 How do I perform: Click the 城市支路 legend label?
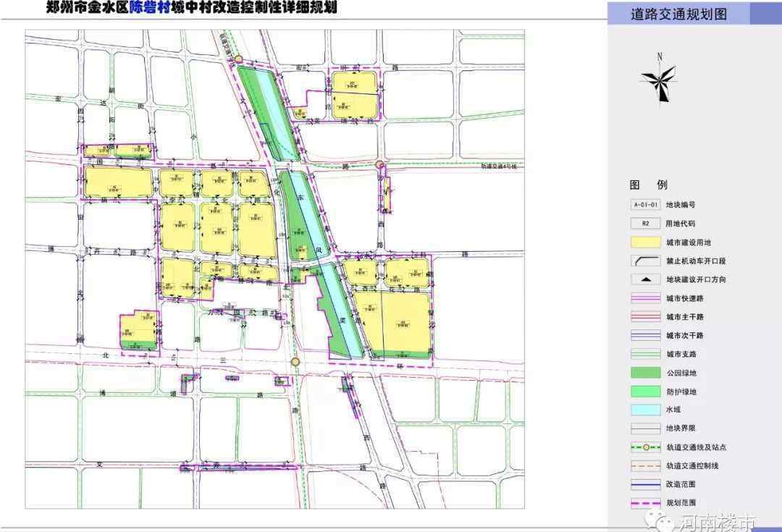pos(681,354)
